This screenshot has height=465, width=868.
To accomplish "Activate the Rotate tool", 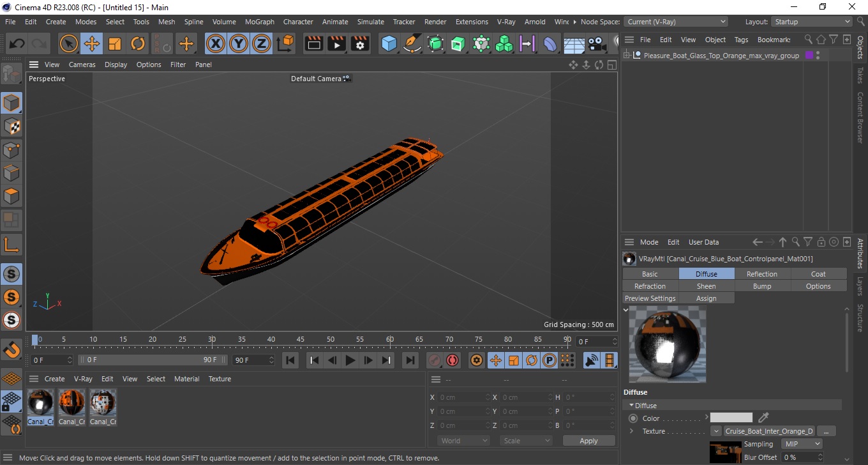I will pyautogui.click(x=138, y=44).
